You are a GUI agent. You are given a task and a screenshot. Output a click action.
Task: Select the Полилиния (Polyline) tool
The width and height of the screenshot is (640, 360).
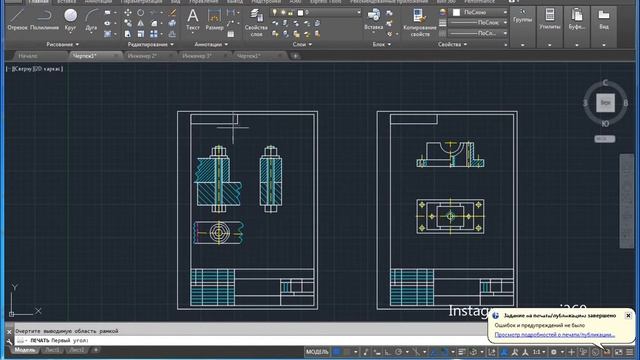click(44, 20)
